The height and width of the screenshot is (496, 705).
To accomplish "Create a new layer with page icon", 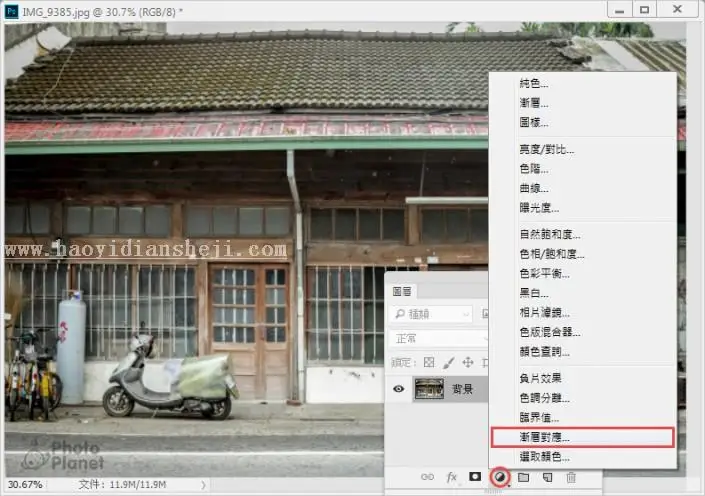I will [x=547, y=477].
